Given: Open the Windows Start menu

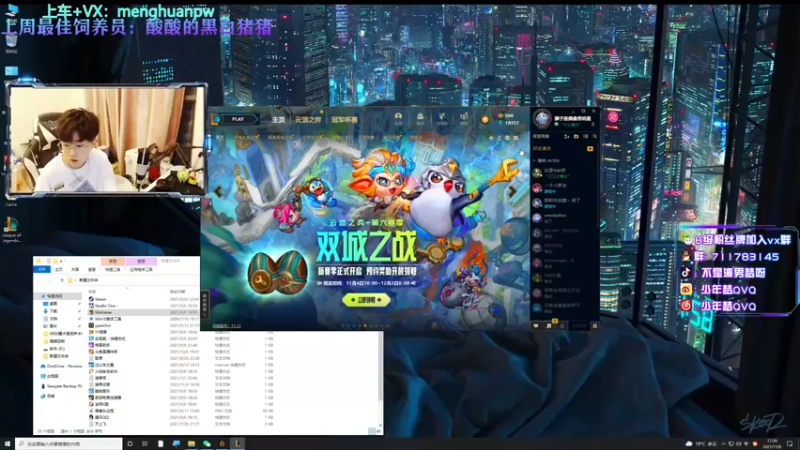Looking at the screenshot, I should coord(7,444).
